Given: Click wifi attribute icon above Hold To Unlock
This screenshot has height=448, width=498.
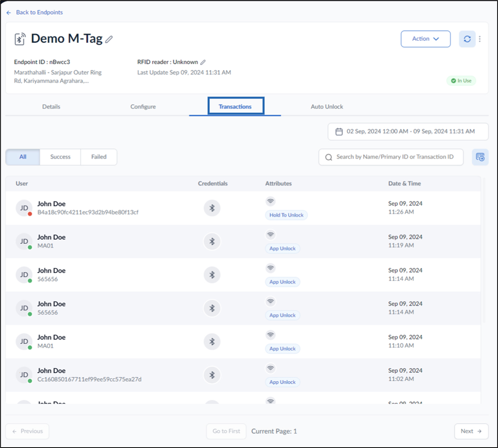Looking at the screenshot, I should click(x=270, y=201).
